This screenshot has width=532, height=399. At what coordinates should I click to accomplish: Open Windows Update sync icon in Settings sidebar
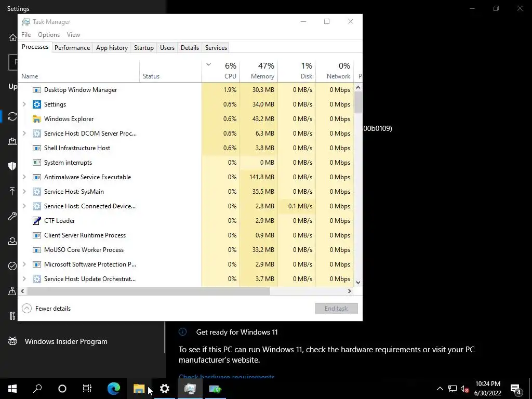click(12, 116)
